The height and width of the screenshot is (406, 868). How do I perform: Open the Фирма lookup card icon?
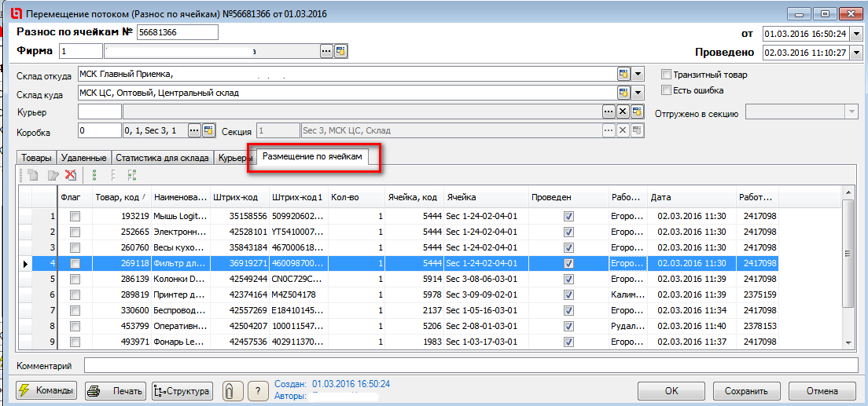[x=340, y=51]
